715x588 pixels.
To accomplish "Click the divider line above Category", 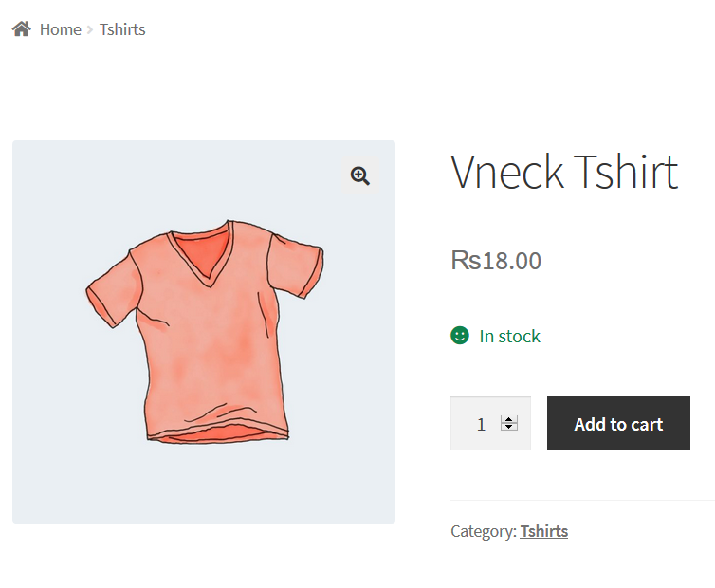I will pyautogui.click(x=582, y=501).
